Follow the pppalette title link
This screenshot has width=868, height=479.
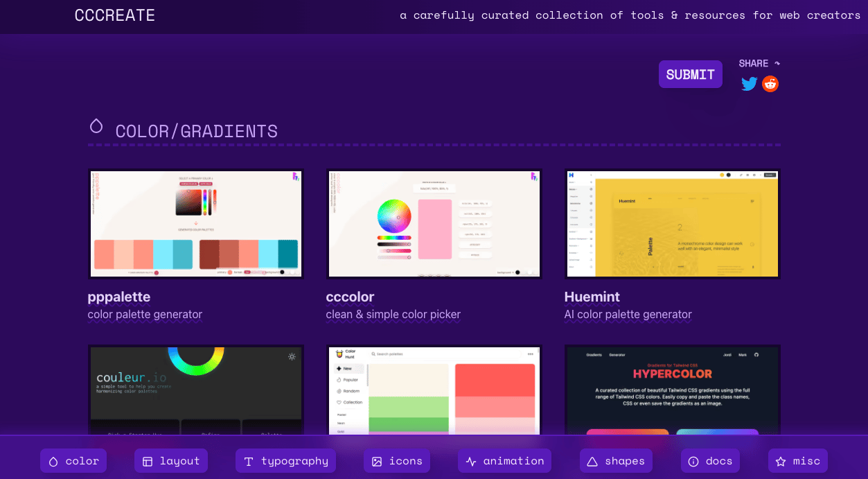[x=119, y=297]
